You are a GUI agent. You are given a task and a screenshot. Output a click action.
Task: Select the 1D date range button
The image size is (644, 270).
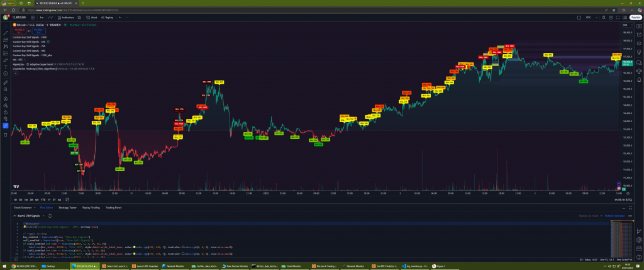(x=16, y=199)
